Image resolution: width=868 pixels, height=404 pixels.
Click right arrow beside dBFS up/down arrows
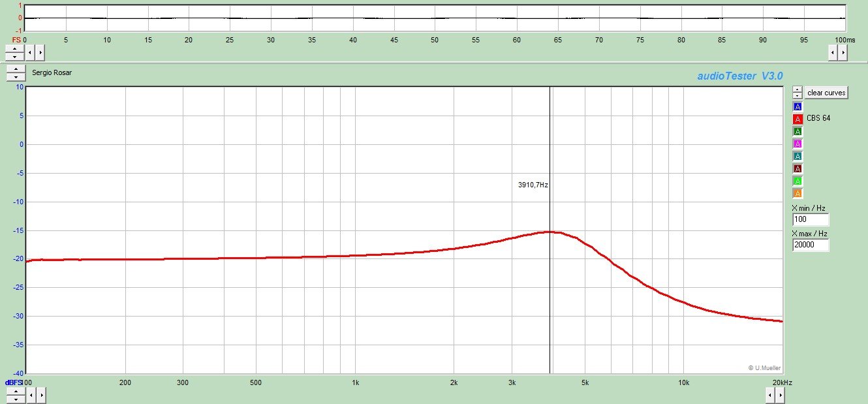pos(40,395)
